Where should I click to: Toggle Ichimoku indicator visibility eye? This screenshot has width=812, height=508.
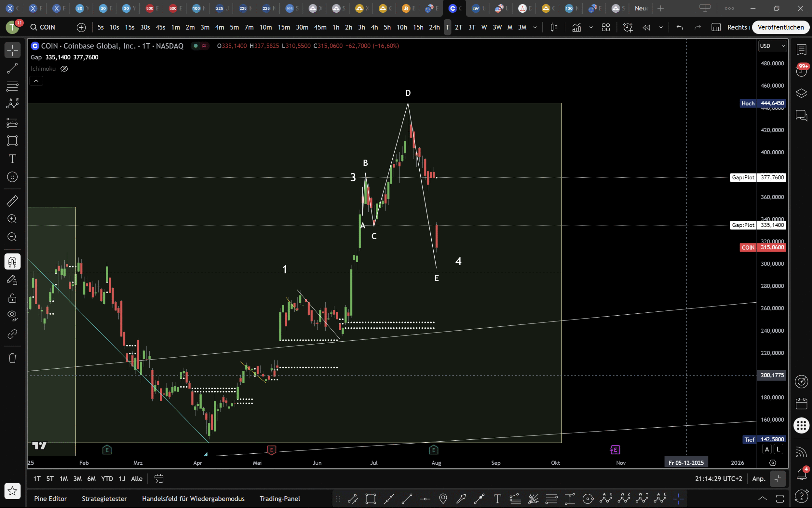64,69
